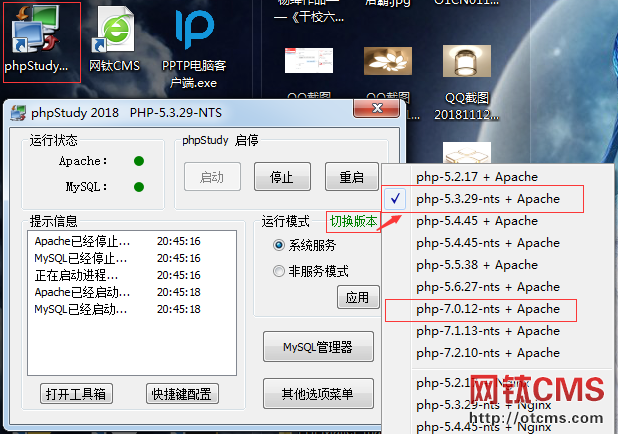Select the 系统服务 radio option
The image size is (618, 434).
coord(279,245)
